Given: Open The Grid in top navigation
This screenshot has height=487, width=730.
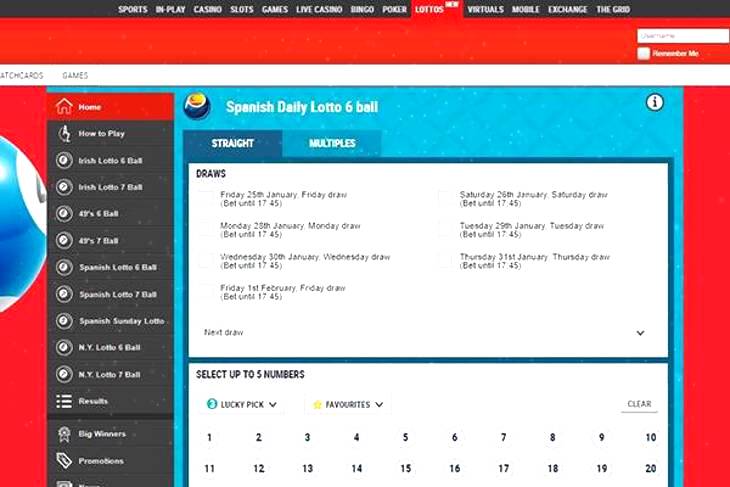Looking at the screenshot, I should tap(613, 9).
